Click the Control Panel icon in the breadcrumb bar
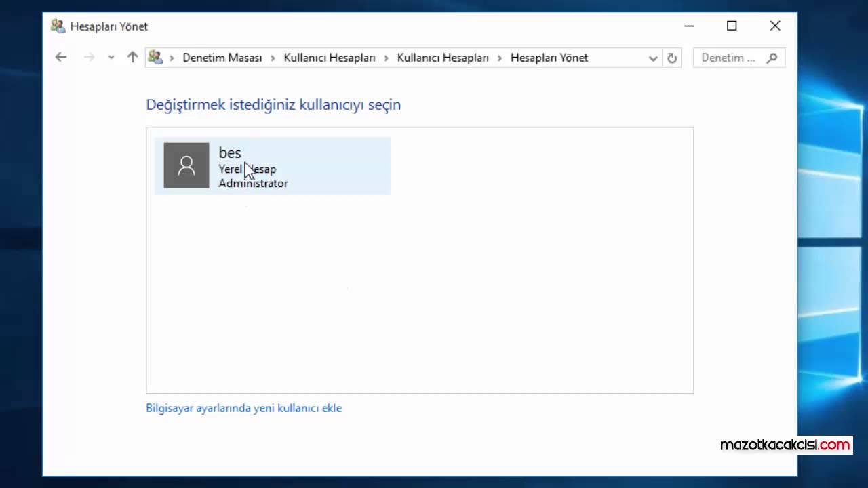The height and width of the screenshot is (488, 868). pyautogui.click(x=155, y=58)
